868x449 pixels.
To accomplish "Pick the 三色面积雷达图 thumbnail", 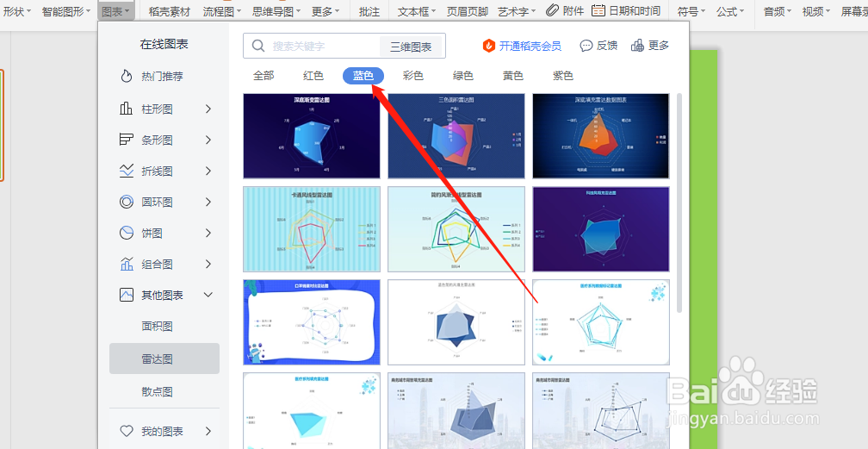I will (x=456, y=136).
